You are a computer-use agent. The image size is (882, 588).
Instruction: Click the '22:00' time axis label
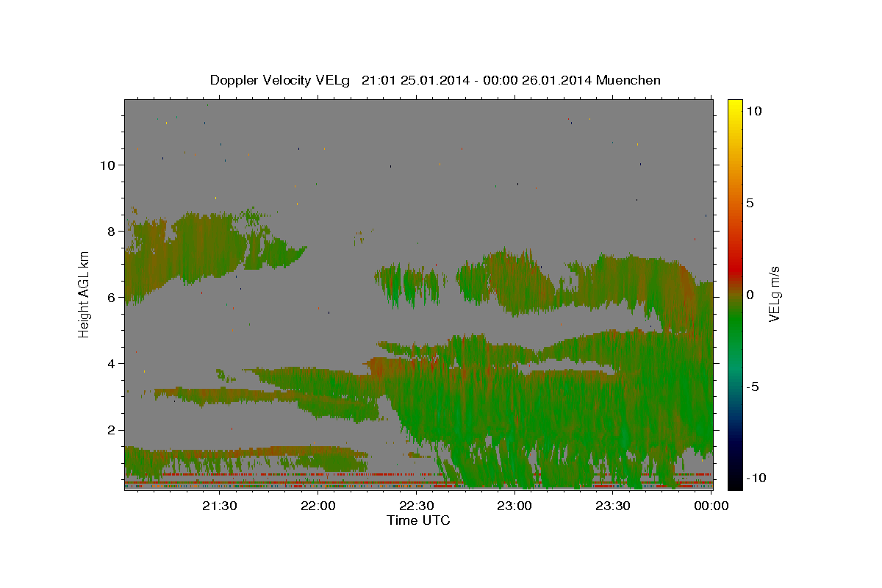click(x=318, y=506)
